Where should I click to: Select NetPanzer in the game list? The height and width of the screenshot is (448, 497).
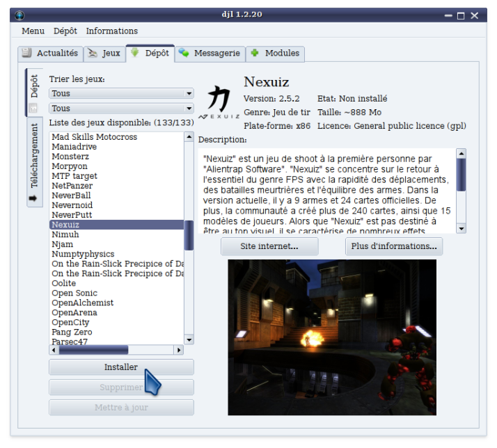pos(117,186)
